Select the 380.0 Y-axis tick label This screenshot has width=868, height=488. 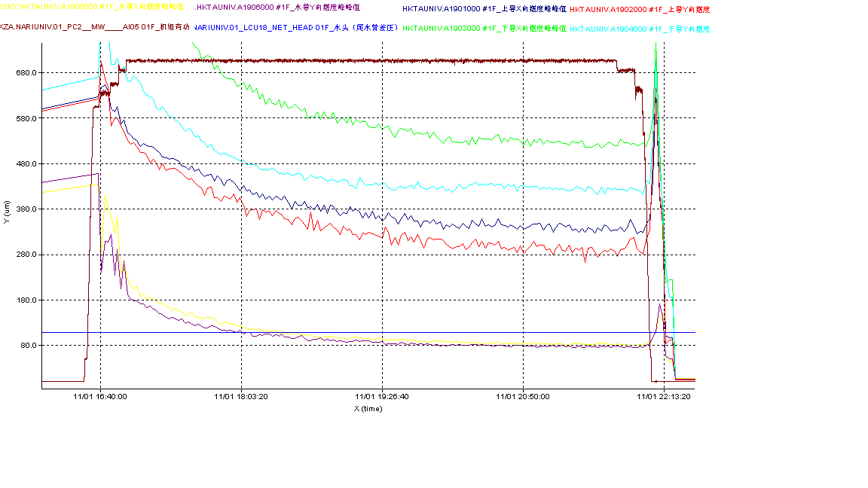pos(27,209)
